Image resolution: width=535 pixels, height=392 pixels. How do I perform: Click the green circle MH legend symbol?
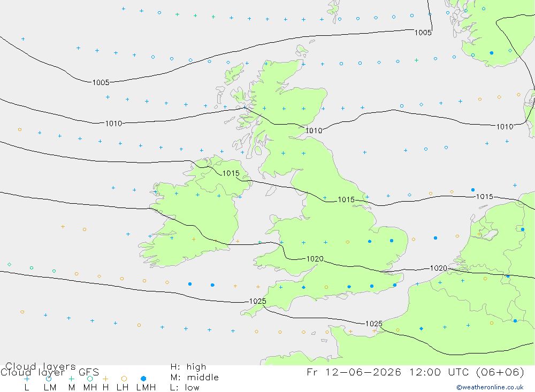pyautogui.click(x=90, y=379)
